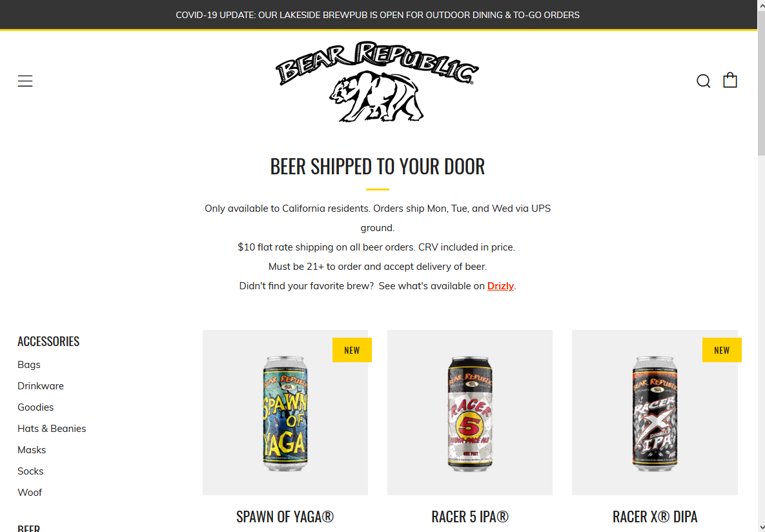Click the Racer X DIPA title

click(655, 517)
